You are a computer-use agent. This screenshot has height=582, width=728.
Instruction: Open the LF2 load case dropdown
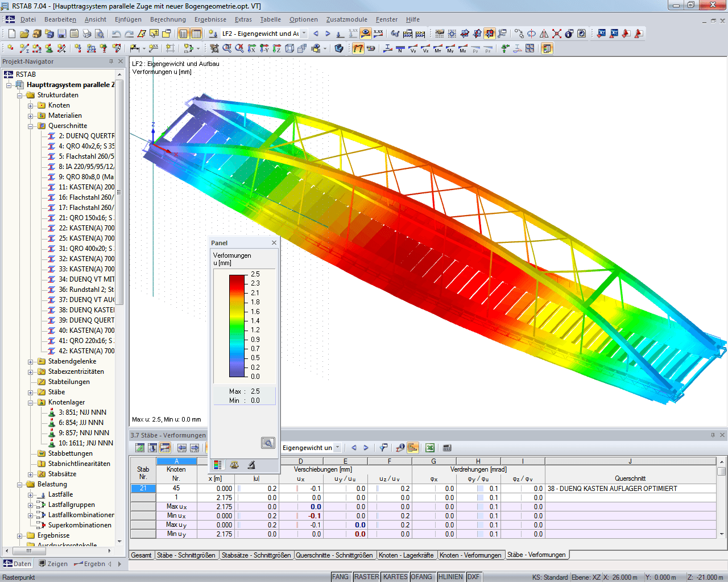tap(304, 34)
